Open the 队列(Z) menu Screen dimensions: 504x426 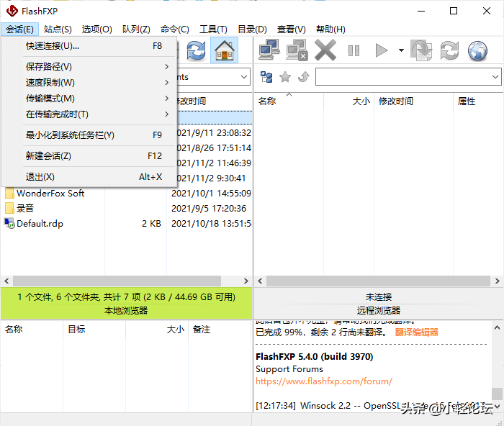tap(136, 30)
